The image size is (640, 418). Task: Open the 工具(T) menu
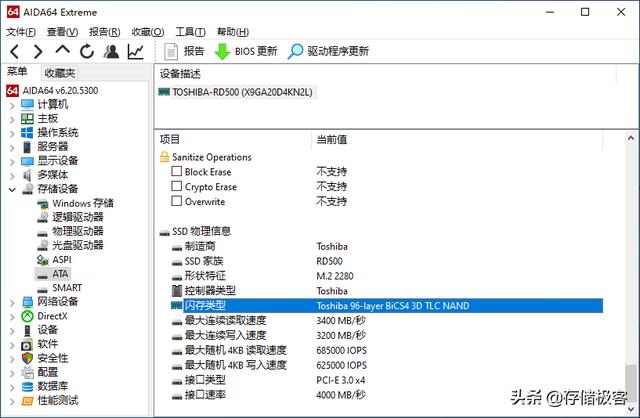click(190, 32)
